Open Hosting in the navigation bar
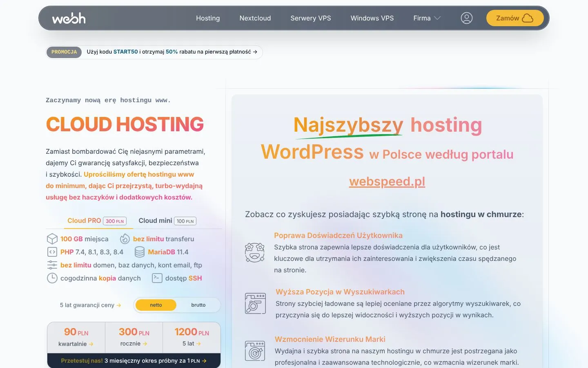588x368 pixels. (x=208, y=18)
